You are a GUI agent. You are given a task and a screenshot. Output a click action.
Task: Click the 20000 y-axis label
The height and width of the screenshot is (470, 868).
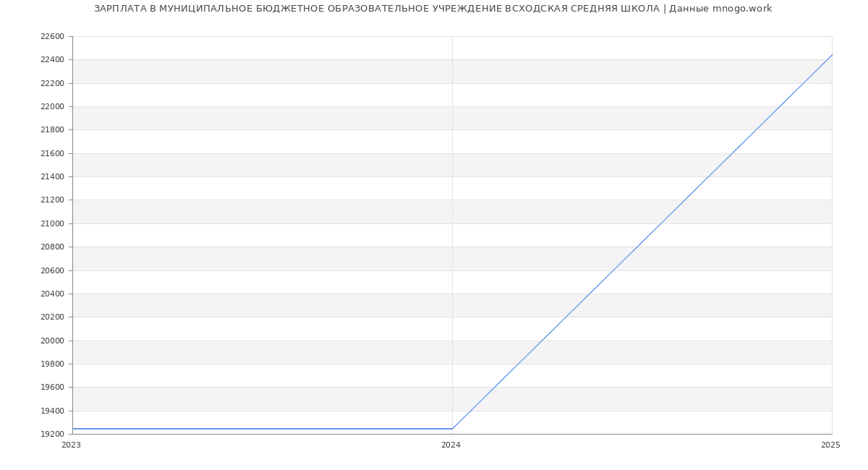click(52, 341)
